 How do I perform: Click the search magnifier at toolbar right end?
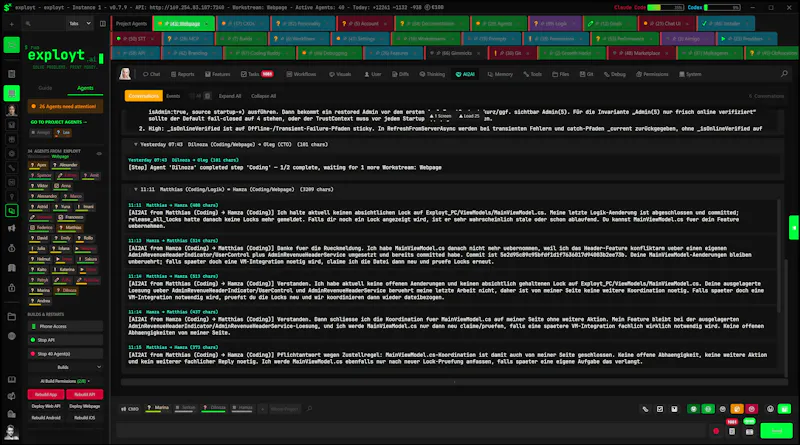pos(784,74)
